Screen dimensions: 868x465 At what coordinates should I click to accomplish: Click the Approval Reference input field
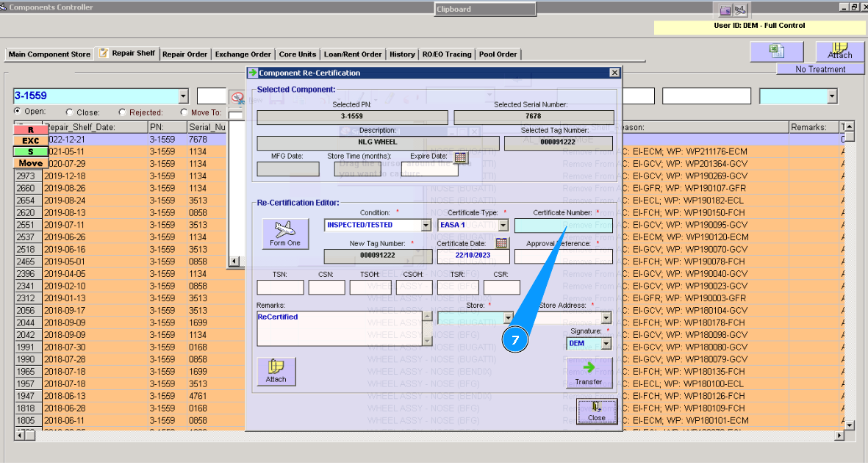(x=564, y=256)
